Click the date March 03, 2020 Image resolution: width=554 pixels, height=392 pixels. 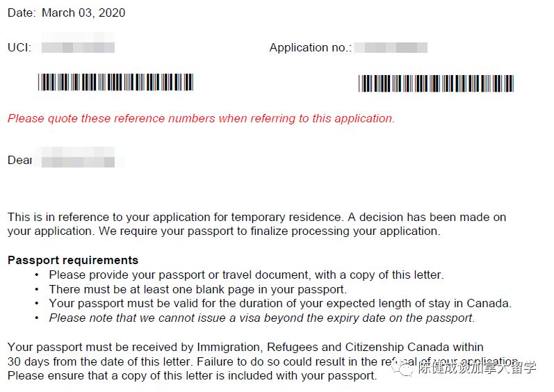[x=83, y=13]
